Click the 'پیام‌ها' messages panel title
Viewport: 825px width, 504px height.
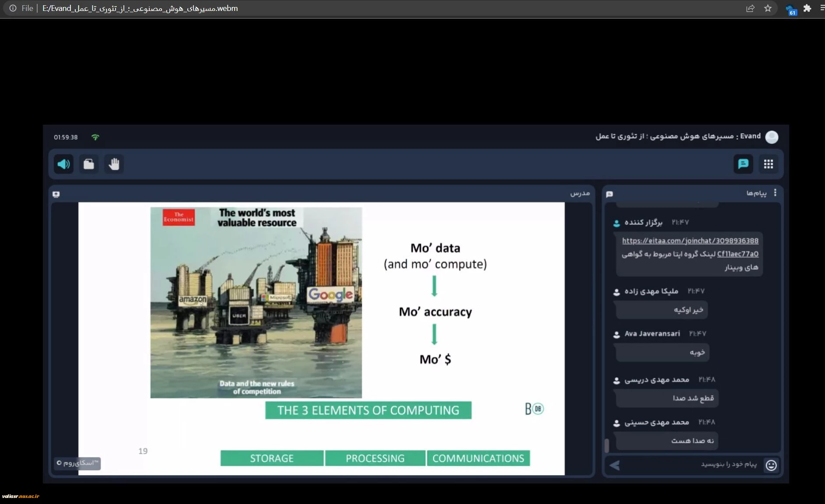tap(757, 193)
